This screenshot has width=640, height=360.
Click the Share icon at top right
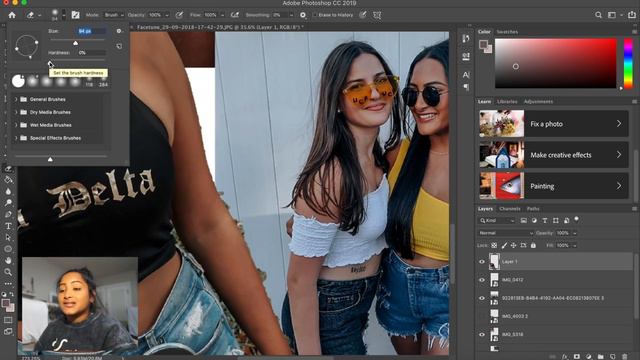(x=632, y=15)
